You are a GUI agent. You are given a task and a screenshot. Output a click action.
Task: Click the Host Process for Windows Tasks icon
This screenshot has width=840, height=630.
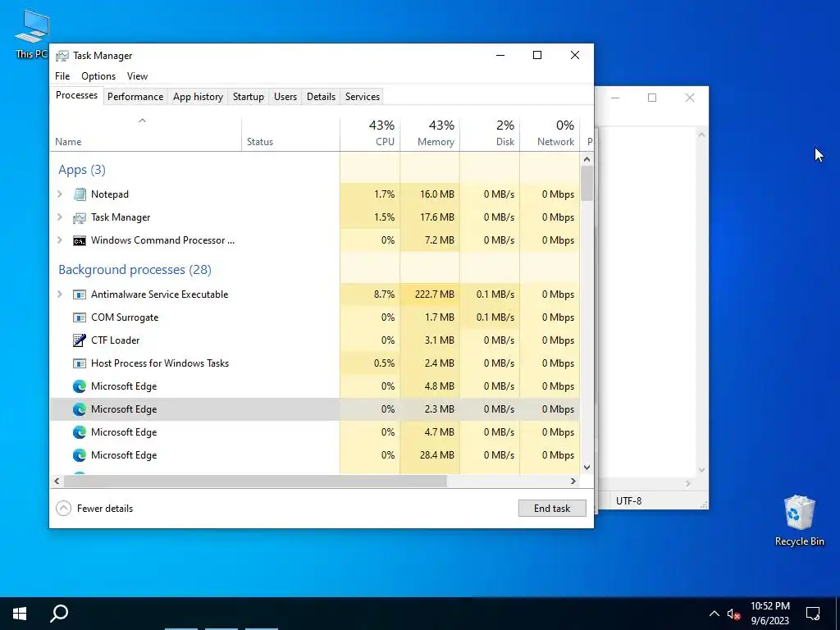(x=80, y=363)
